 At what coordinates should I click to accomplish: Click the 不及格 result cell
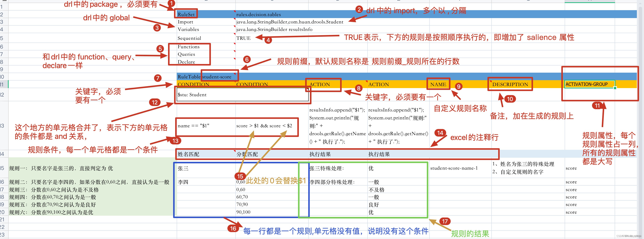click(x=398, y=190)
